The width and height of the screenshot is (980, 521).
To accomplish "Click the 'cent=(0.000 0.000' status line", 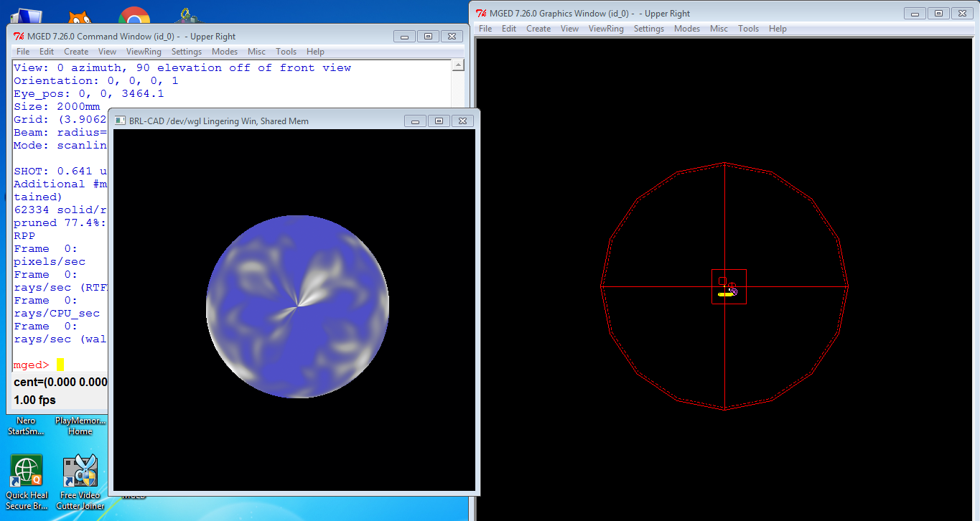I will 60,382.
